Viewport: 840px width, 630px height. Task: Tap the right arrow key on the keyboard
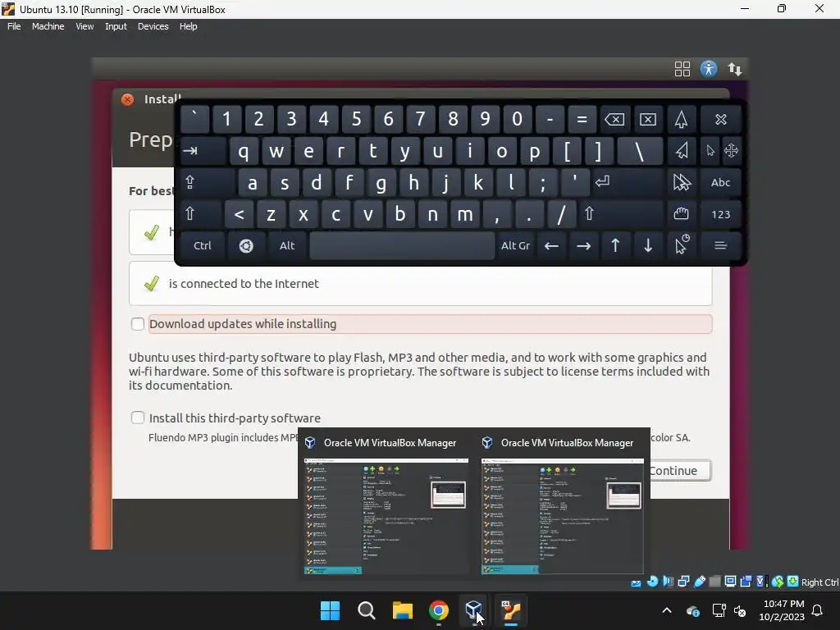[x=583, y=245]
